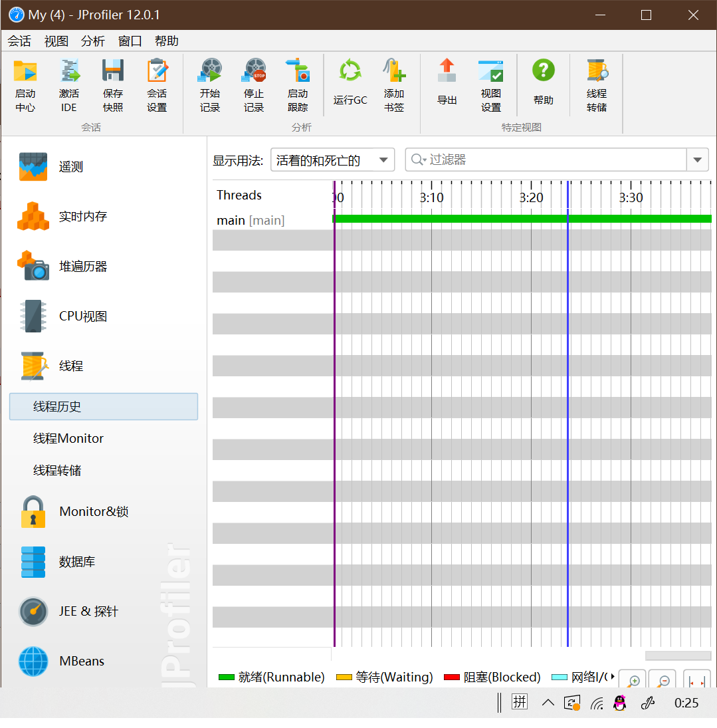Run garbage collection via 运行GC
This screenshot has height=728, width=717.
pyautogui.click(x=350, y=82)
